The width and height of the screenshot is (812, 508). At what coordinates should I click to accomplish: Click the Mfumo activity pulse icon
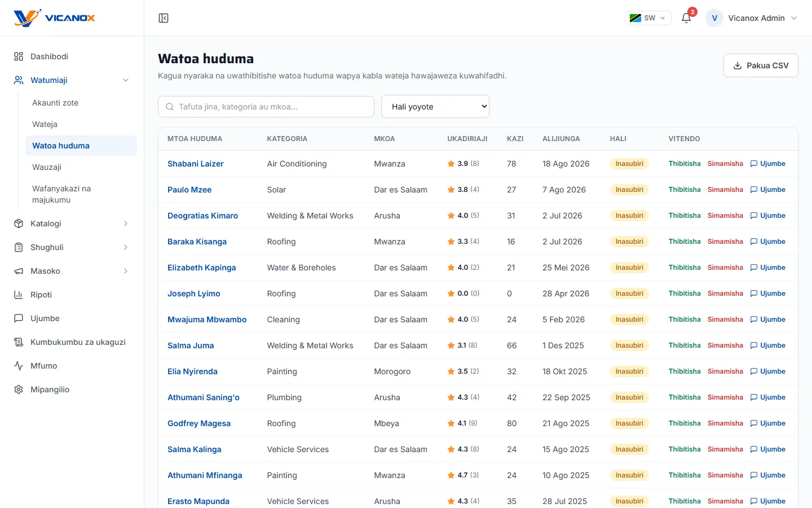(x=19, y=366)
